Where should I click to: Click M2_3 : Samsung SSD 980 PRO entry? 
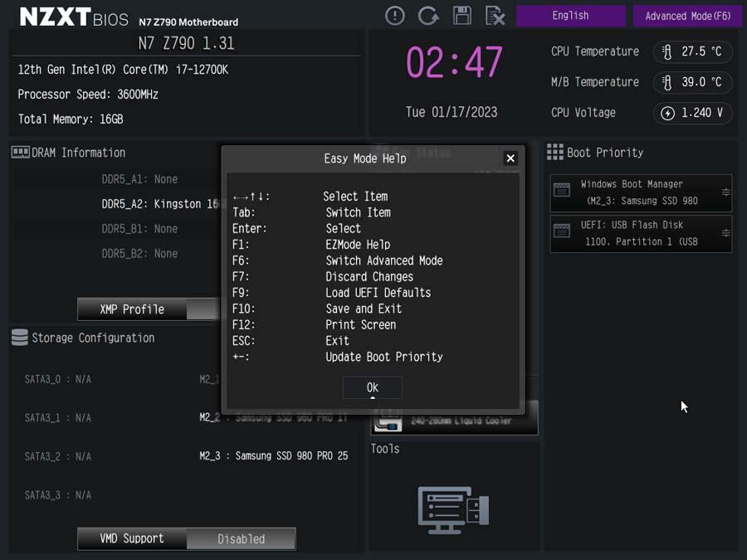point(273,455)
